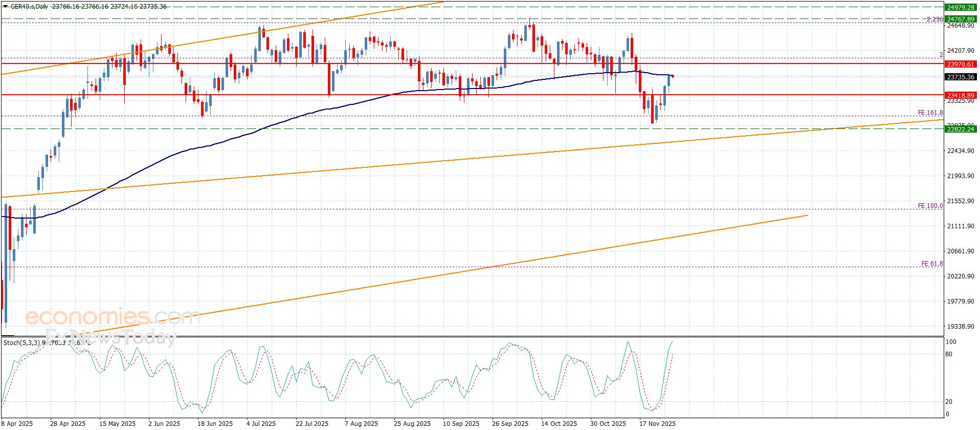The width and height of the screenshot is (980, 430).
Task: Click the 2.236 Fibonacci extension label
Action: pos(934,19)
